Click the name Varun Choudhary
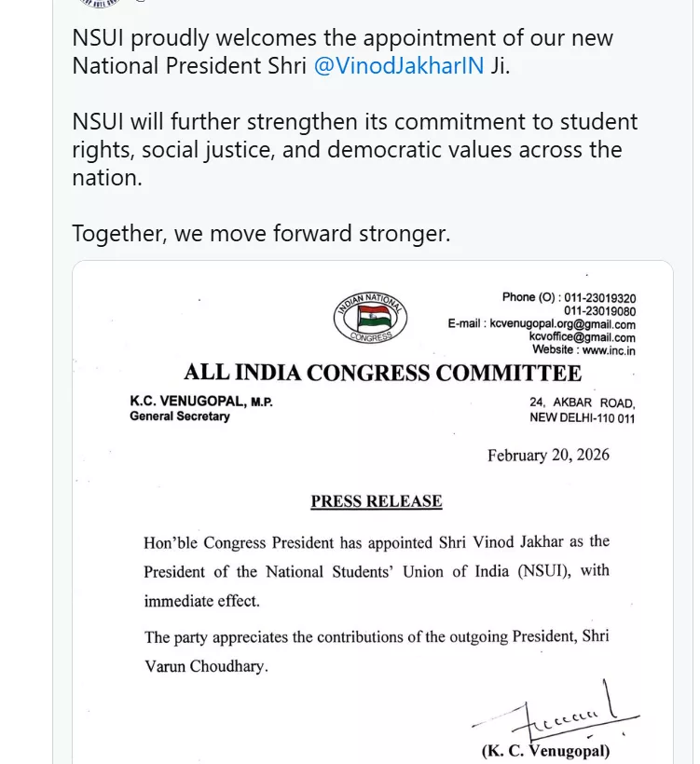The height and width of the screenshot is (764, 700). (x=206, y=668)
